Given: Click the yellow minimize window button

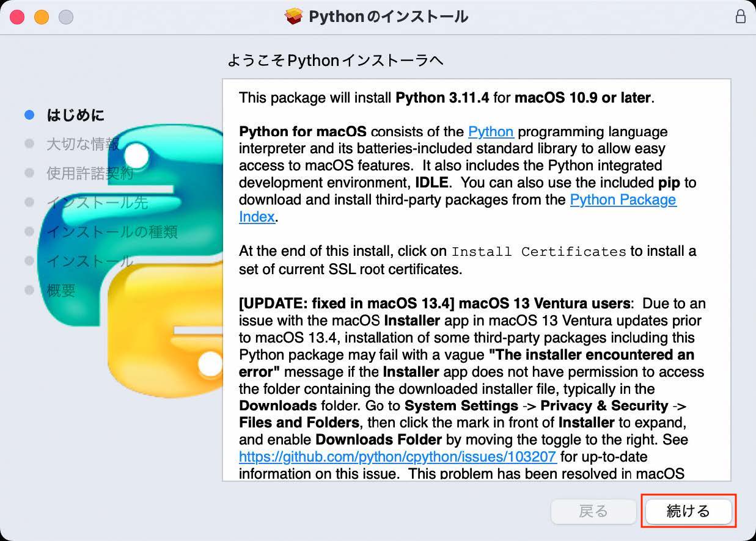Looking at the screenshot, I should pos(41,16).
